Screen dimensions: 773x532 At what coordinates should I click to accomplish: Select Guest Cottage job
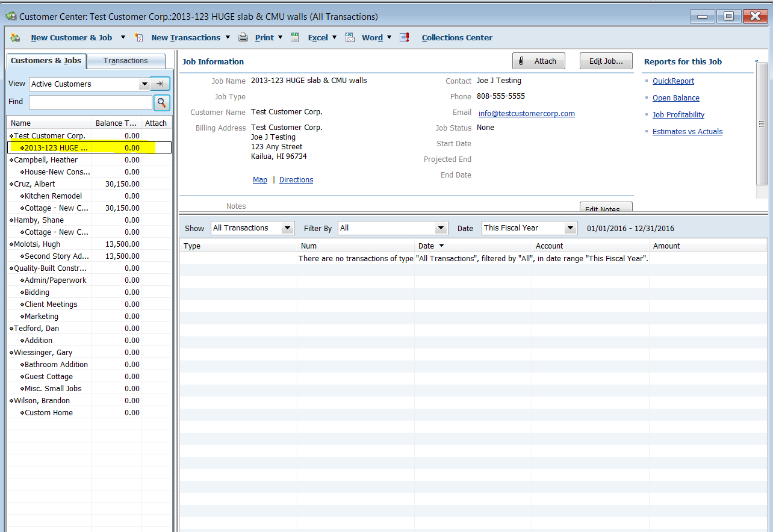click(x=48, y=377)
